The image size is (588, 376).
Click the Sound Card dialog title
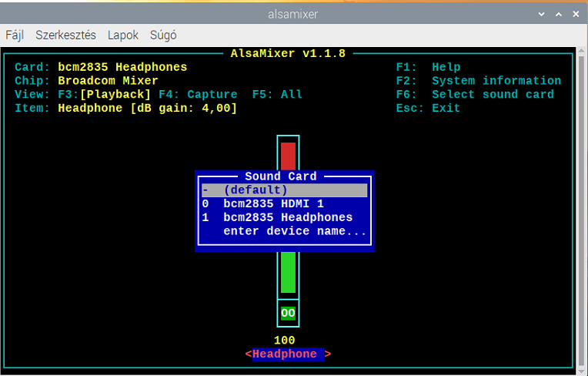pos(280,176)
